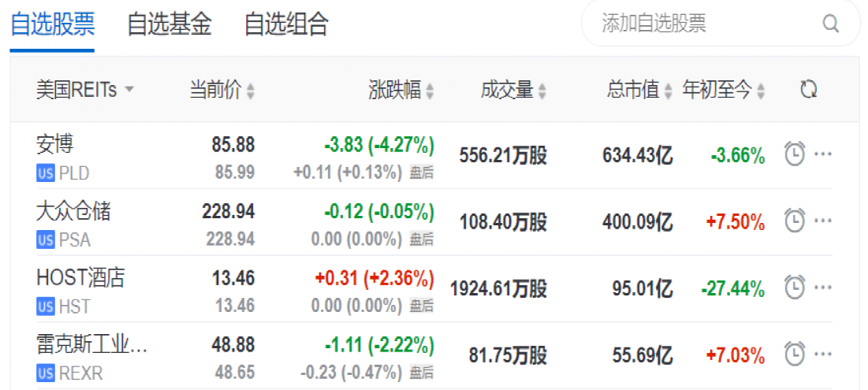Refresh the watchlist with the reload icon
The width and height of the screenshot is (868, 390).
tap(809, 90)
